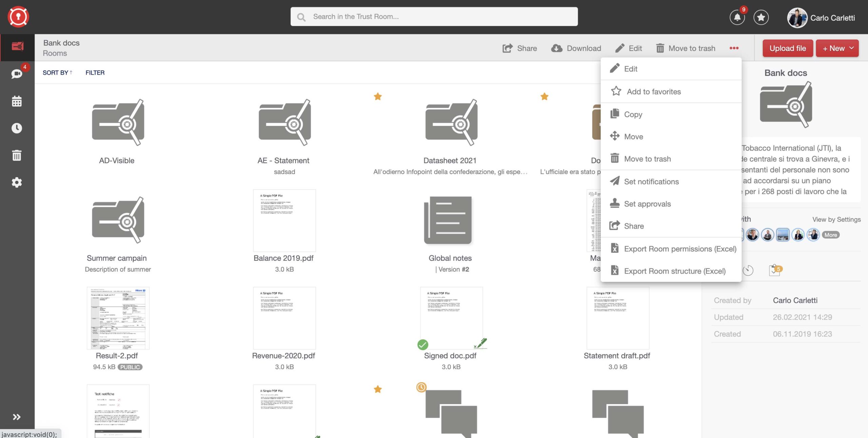868x438 pixels.
Task: Open the Filter options
Action: (95, 73)
